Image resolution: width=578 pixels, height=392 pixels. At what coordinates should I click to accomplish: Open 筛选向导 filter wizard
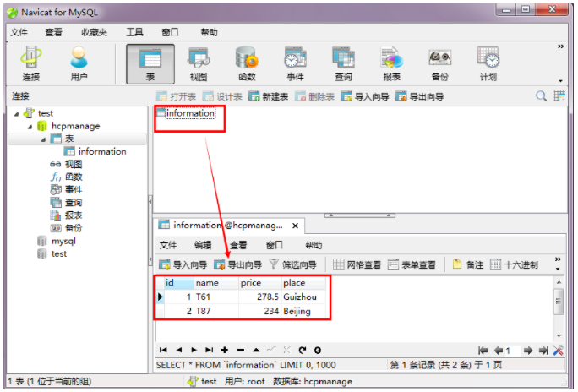[x=292, y=264]
